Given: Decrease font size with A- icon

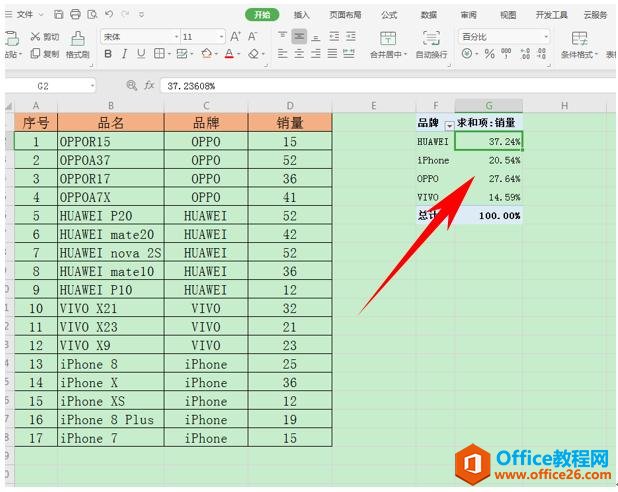Looking at the screenshot, I should tap(253, 37).
